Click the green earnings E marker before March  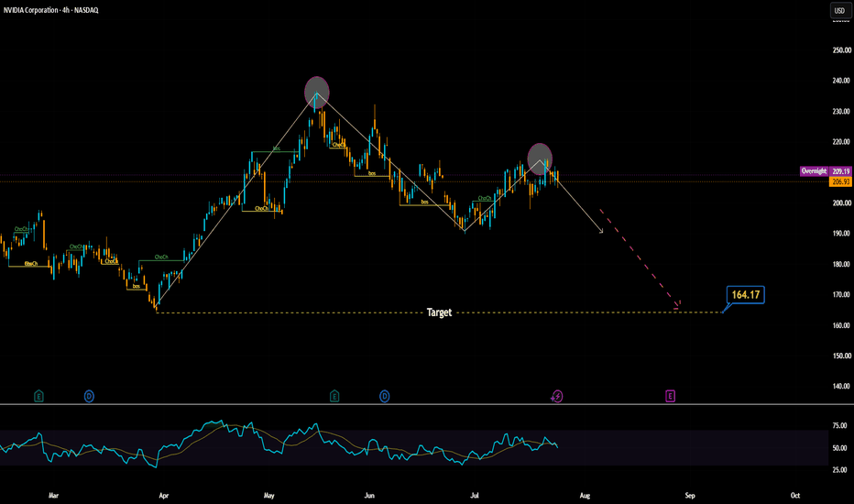(38, 396)
